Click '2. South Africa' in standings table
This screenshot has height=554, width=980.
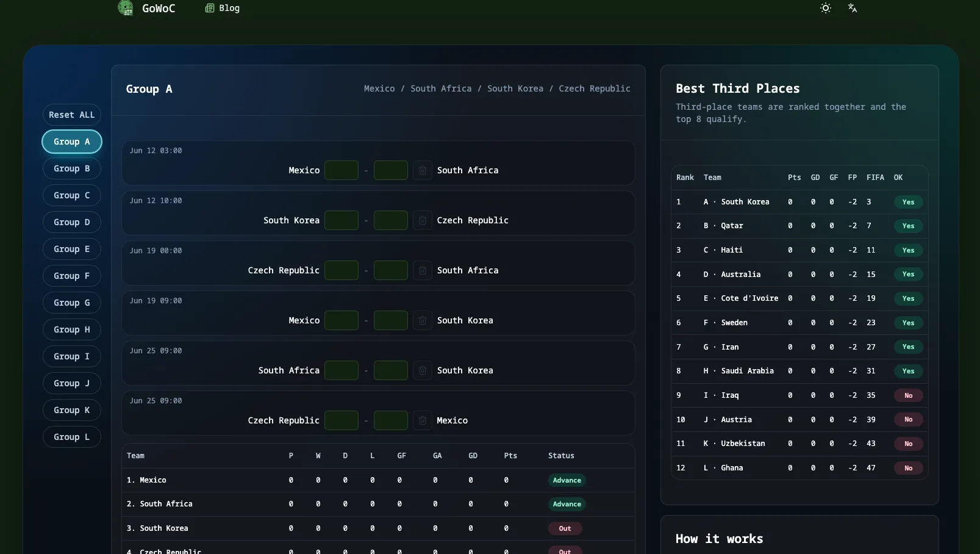[159, 504]
